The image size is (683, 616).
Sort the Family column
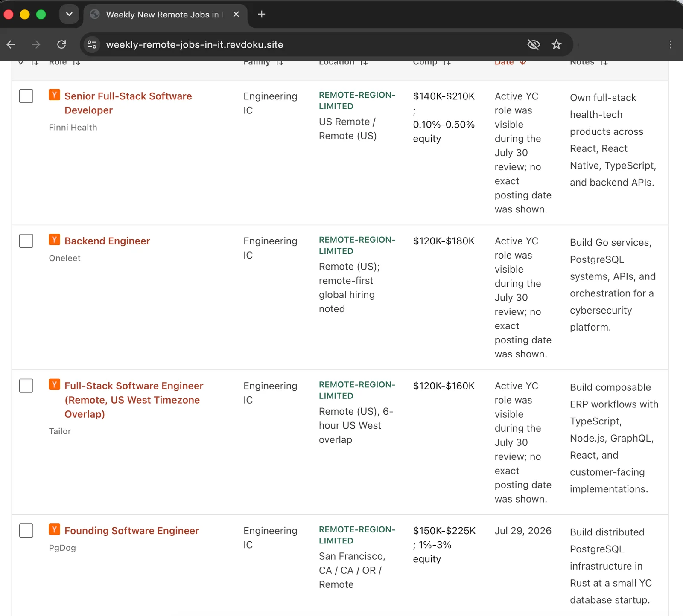[280, 63]
